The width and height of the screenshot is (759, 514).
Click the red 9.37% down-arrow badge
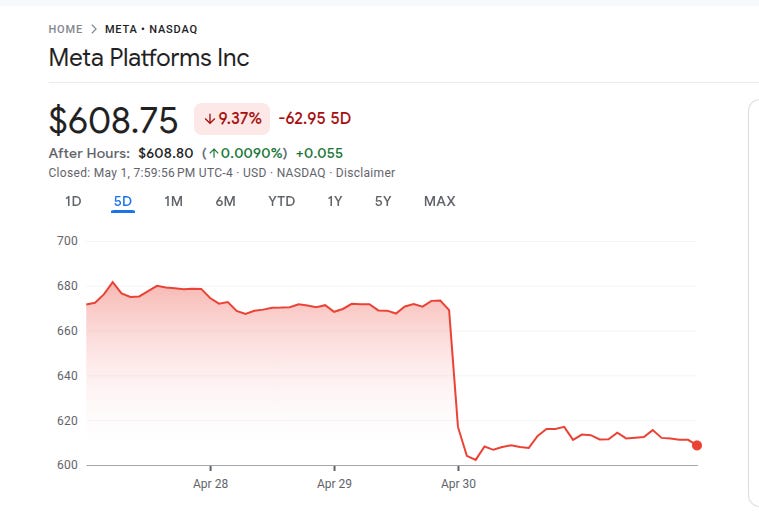[x=232, y=119]
